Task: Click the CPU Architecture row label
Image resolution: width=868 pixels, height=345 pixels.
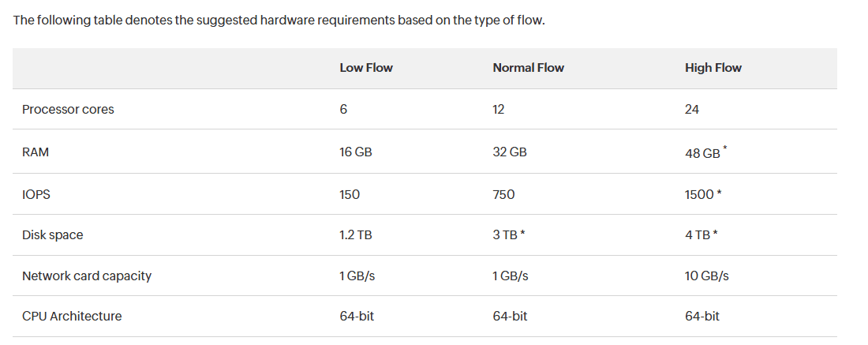Action: (x=72, y=317)
